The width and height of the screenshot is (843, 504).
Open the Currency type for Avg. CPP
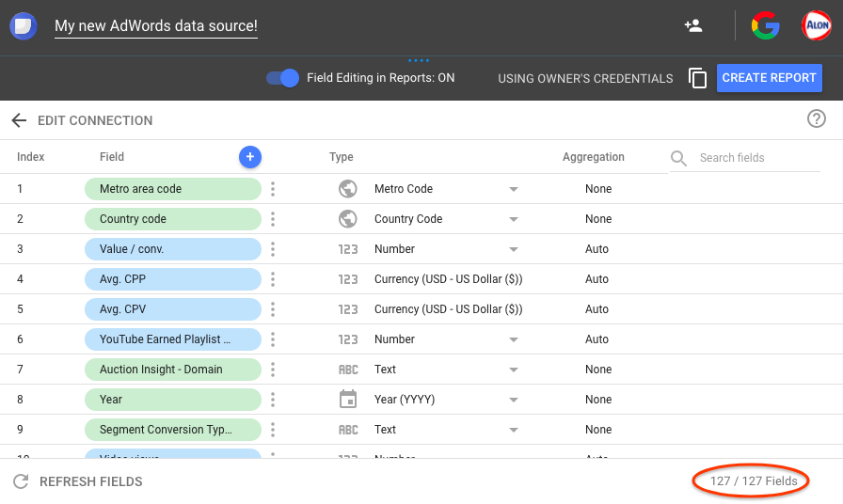coord(449,279)
